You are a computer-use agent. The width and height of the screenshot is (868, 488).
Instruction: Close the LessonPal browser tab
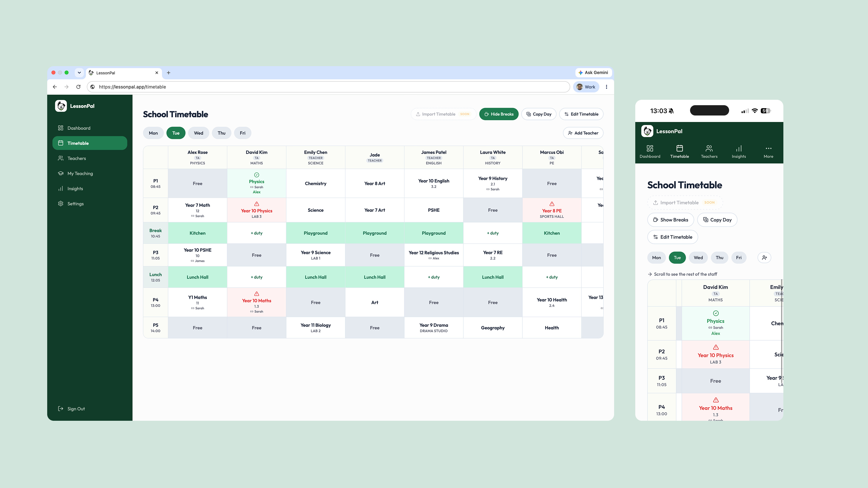coord(157,73)
